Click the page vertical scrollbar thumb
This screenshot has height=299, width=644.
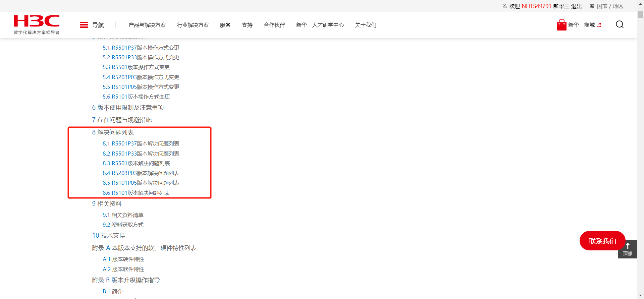tap(641, 15)
